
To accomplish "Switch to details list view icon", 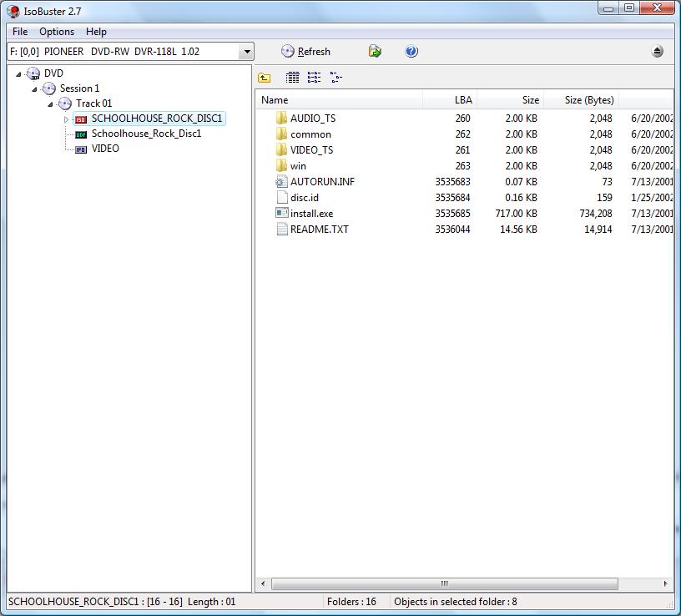I will [x=292, y=78].
